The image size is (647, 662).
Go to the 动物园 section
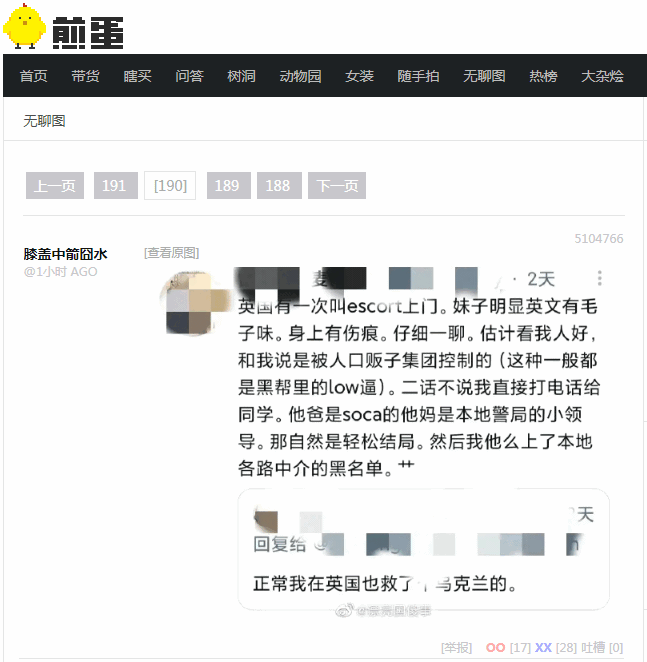point(300,76)
